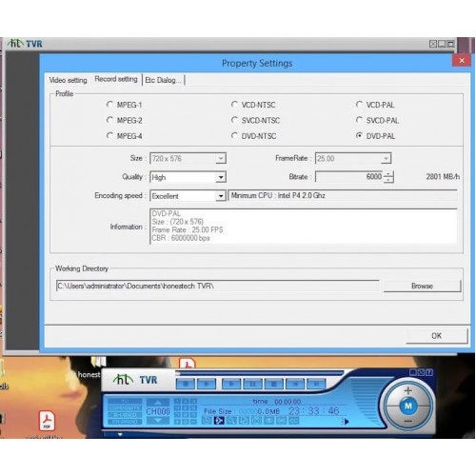This screenshot has height=476, width=476.
Task: Open the Size combo box dropdown
Action: tap(221, 158)
